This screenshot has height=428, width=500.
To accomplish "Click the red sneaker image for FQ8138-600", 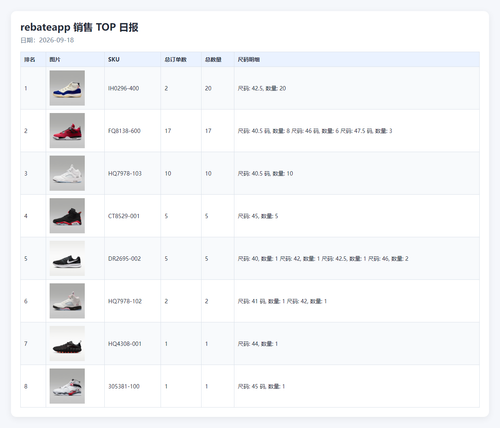I will click(x=67, y=131).
